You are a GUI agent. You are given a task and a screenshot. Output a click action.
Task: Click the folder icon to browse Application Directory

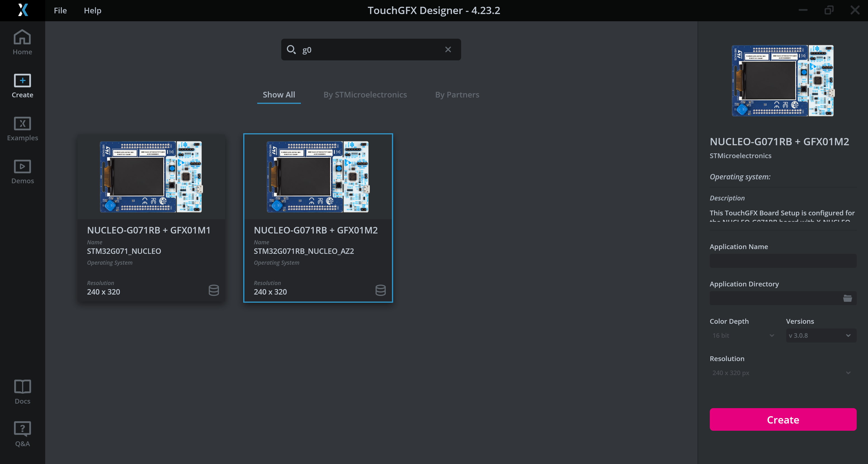(848, 298)
